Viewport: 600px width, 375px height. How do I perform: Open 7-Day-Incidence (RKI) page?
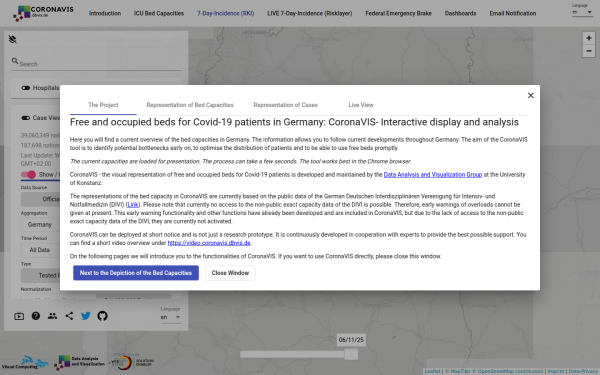click(x=226, y=13)
